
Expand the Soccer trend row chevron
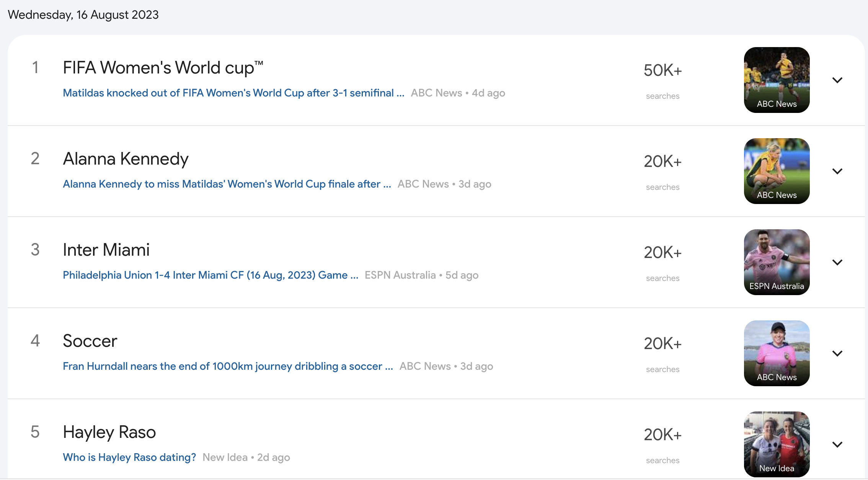point(837,353)
